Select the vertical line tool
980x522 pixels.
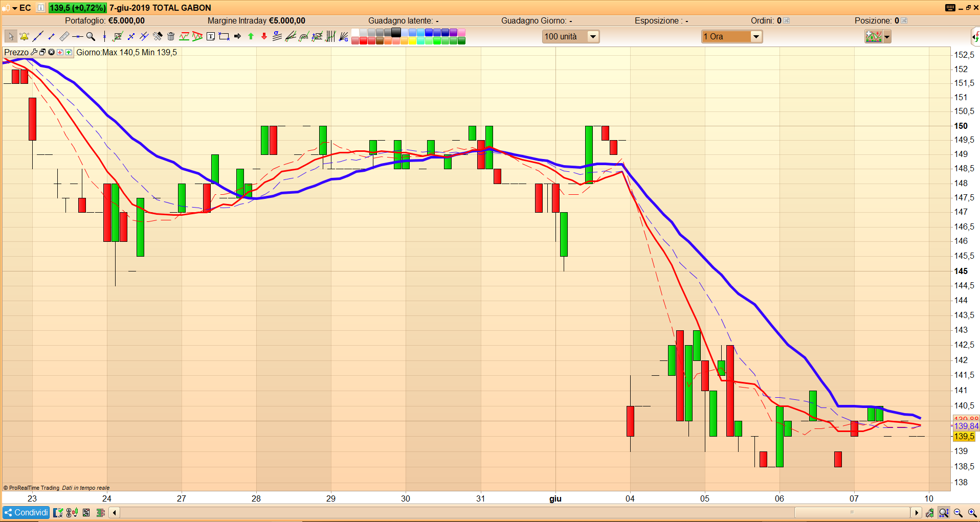[x=104, y=36]
